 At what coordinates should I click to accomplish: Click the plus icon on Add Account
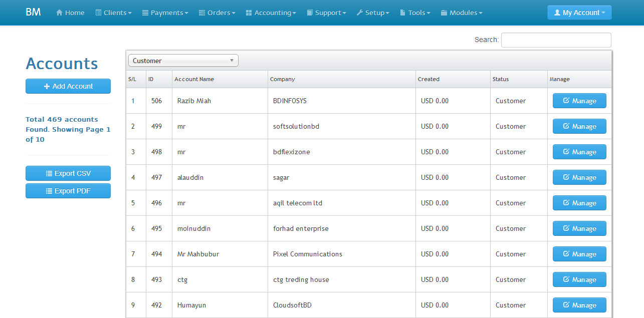pos(47,86)
